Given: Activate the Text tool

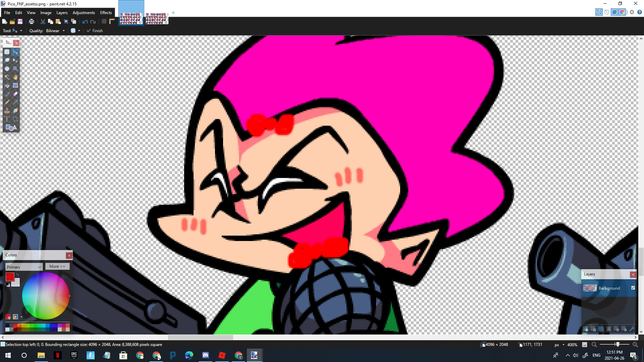Looking at the screenshot, I should 7,119.
